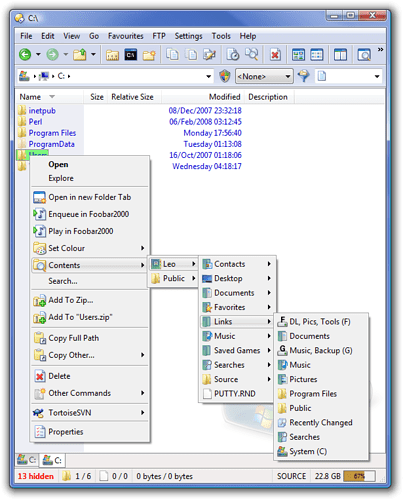Expand the toolbar overflow chevron
The width and height of the screenshot is (403, 500).
pyautogui.click(x=380, y=50)
